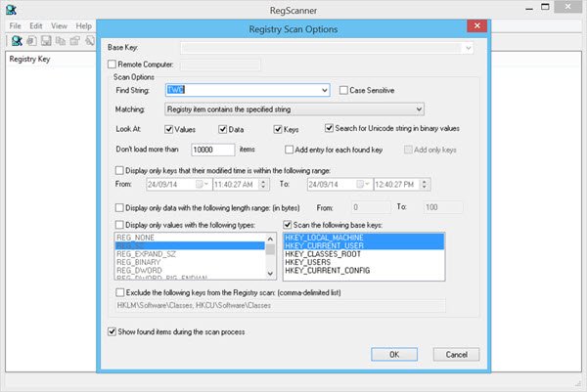
Task: Click the Save floppy disk toolbar icon
Action: (x=46, y=40)
